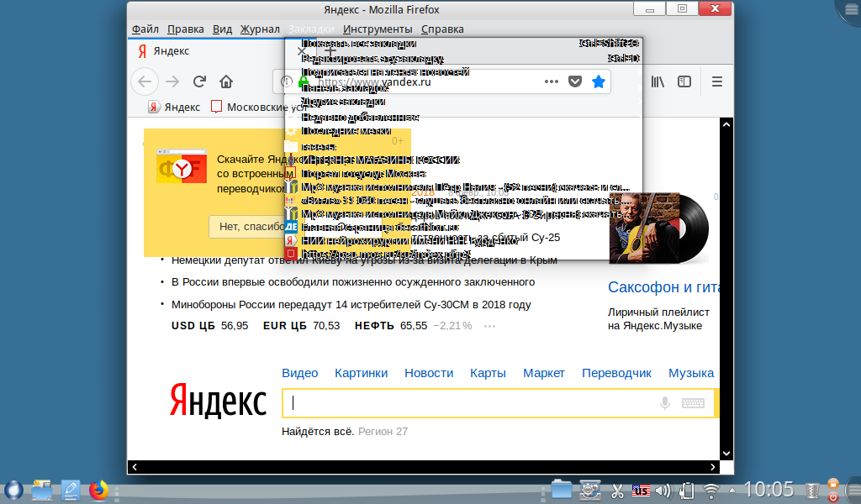
Task: Open the Маркет link
Action: pyautogui.click(x=544, y=373)
